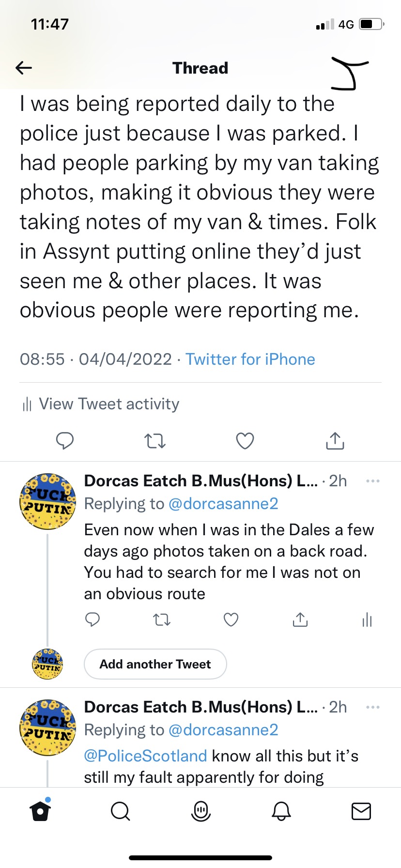Retweet the main tweet
401x868 pixels.
(x=155, y=441)
